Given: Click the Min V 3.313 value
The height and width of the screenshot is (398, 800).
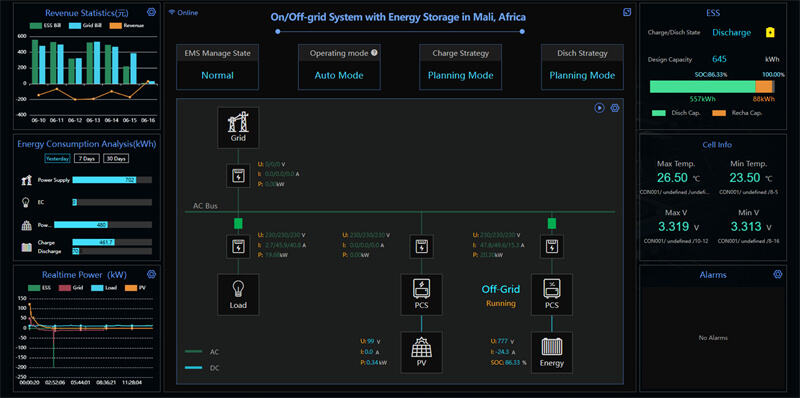Looking at the screenshot, I should (x=745, y=227).
